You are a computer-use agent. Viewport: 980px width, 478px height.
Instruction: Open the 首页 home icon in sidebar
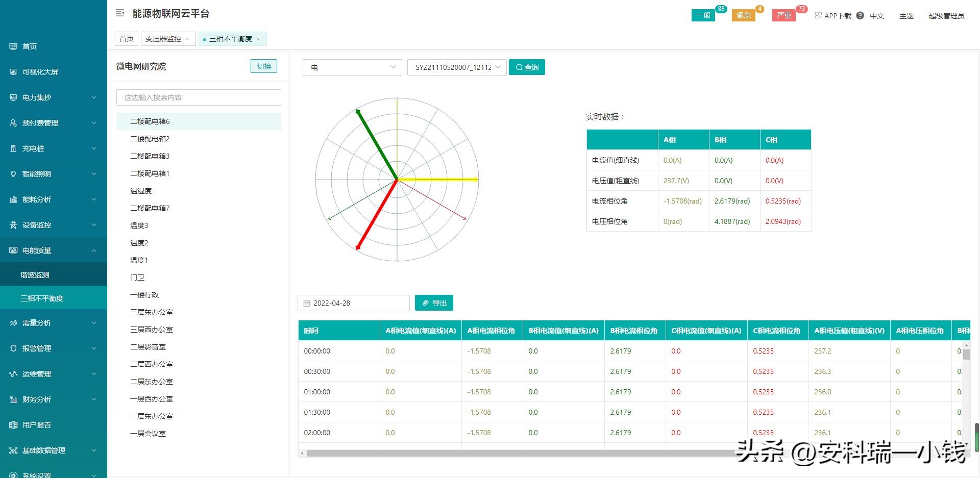(x=13, y=46)
